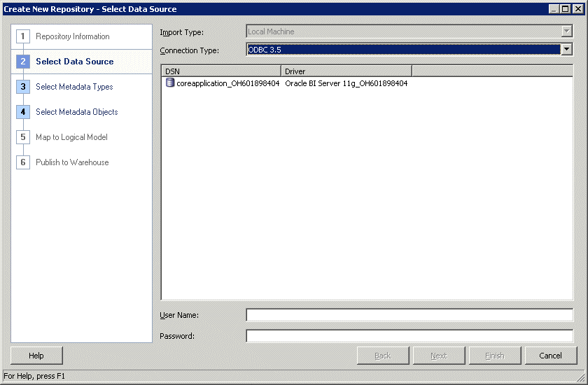Go to Select Metadata Types step
The width and height of the screenshot is (588, 385).
(74, 87)
